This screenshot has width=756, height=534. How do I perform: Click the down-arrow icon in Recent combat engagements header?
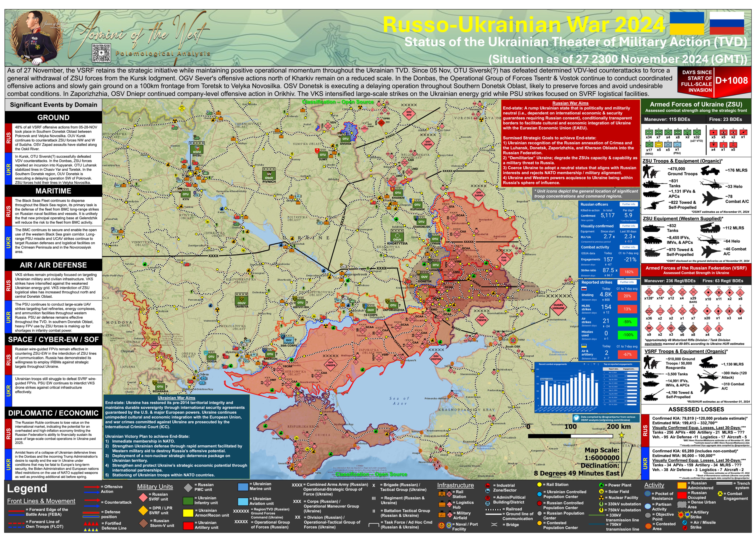click(x=588, y=364)
